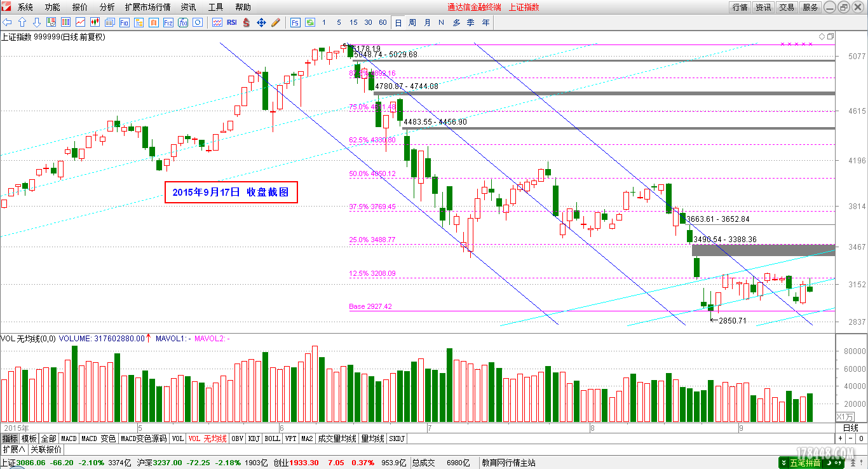Open the intraday line chart icon
This screenshot has width=868, height=469.
tap(81, 22)
